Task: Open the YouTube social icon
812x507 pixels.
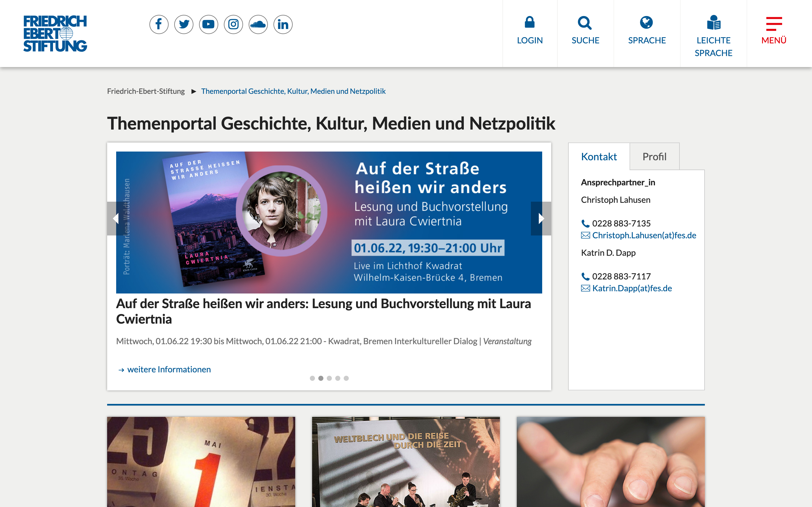Action: pyautogui.click(x=208, y=25)
